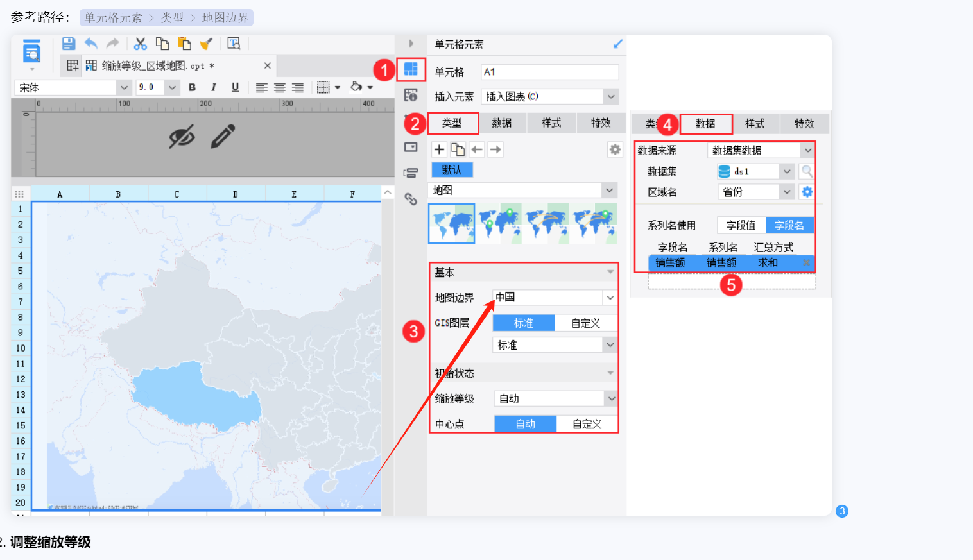Click the undo arrow icon
Viewport: 973px width, 560px height.
tap(91, 44)
